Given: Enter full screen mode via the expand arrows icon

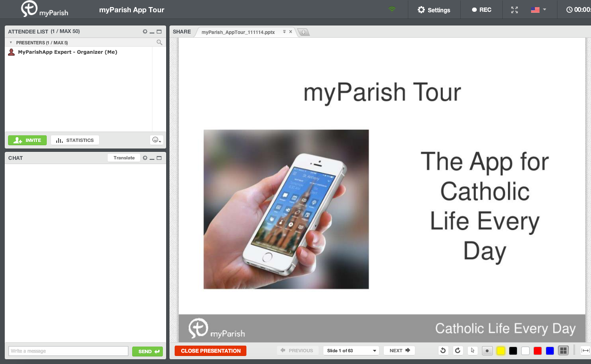Looking at the screenshot, I should pos(515,10).
